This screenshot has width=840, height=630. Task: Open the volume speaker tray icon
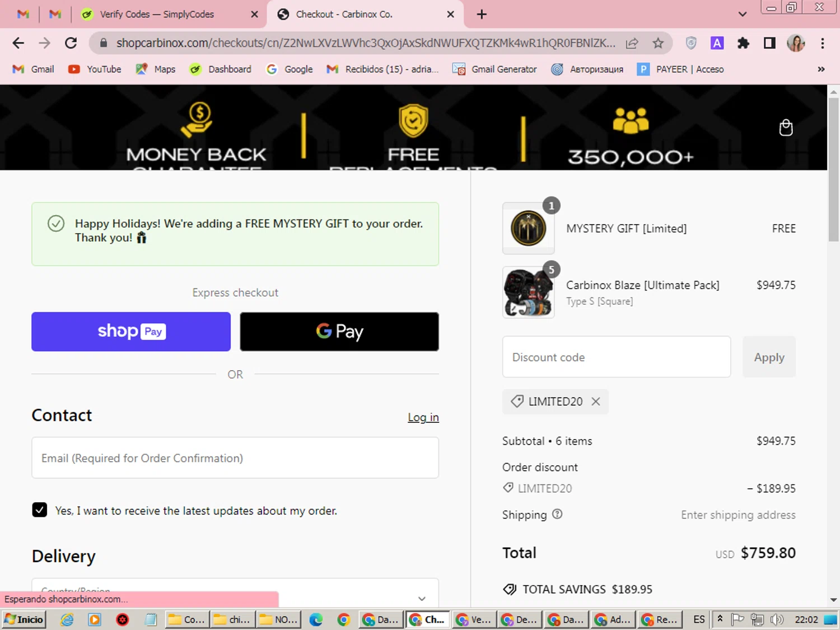click(777, 619)
